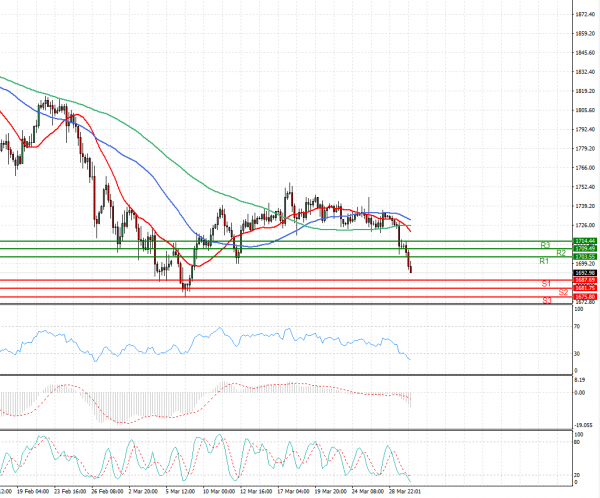Image resolution: width=600 pixels, height=498 pixels.
Task: Click the green 1714.44 resistance price tag
Action: (585, 241)
